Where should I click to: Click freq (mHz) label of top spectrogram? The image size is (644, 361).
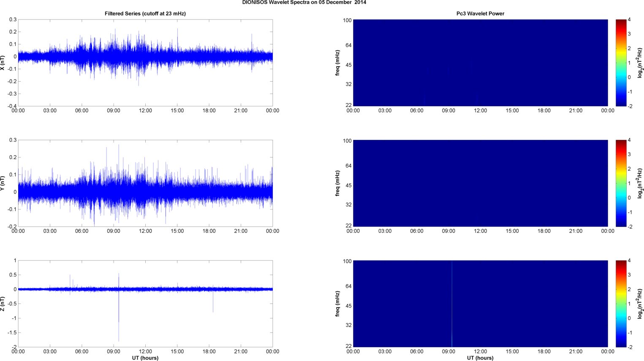tap(338, 63)
